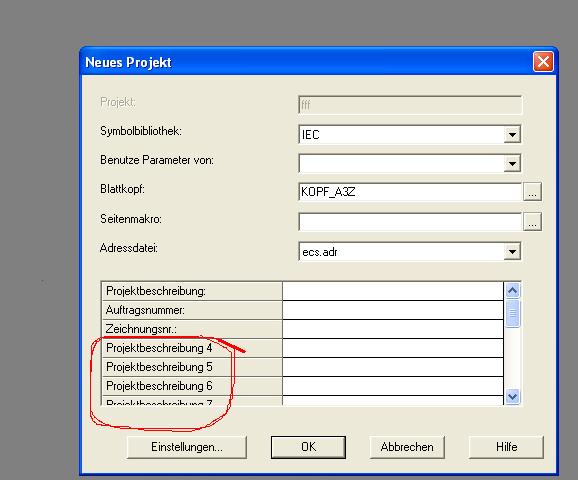Click the Einstellungen... button
578x480 pixels.
187,447
